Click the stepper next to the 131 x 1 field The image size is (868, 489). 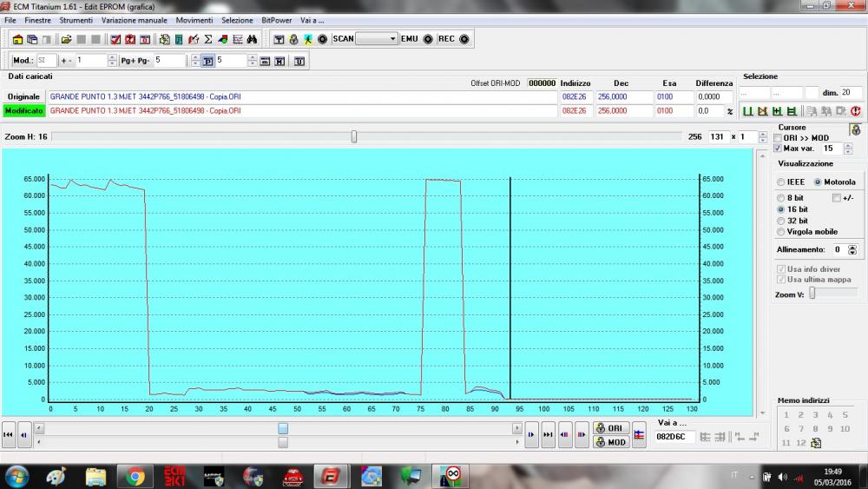(x=763, y=136)
